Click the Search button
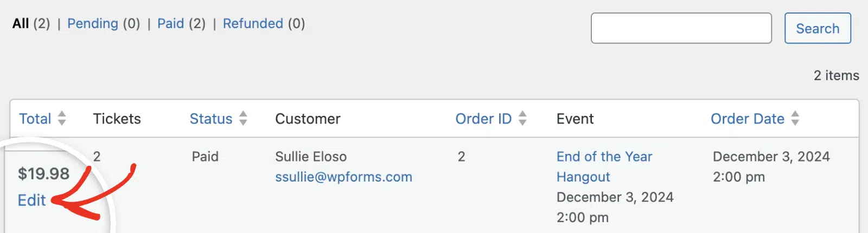The height and width of the screenshot is (233, 868). (x=818, y=28)
